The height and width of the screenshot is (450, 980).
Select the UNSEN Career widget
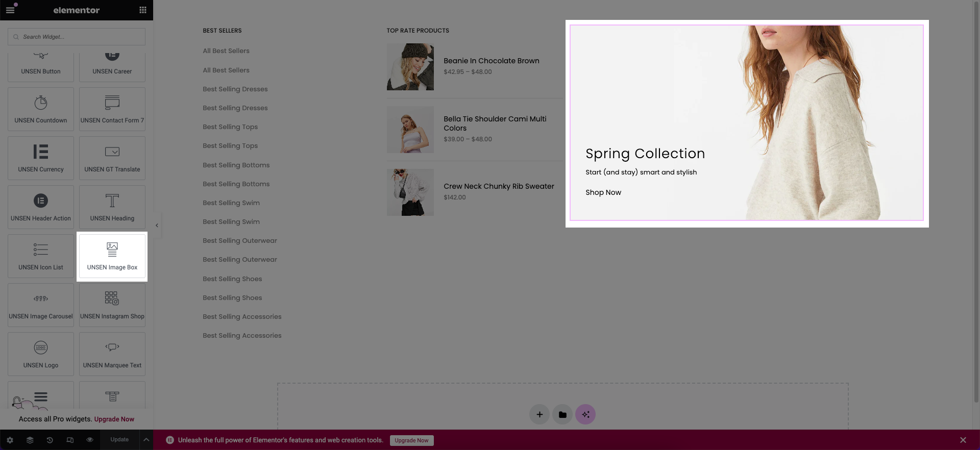(x=112, y=67)
